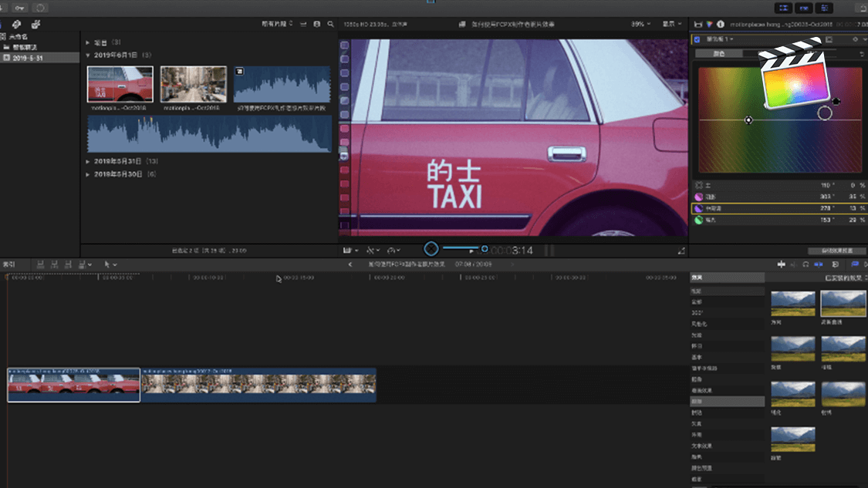The width and height of the screenshot is (868, 488).
Task: Toggle the color board effect checkbox
Action: [x=697, y=39]
